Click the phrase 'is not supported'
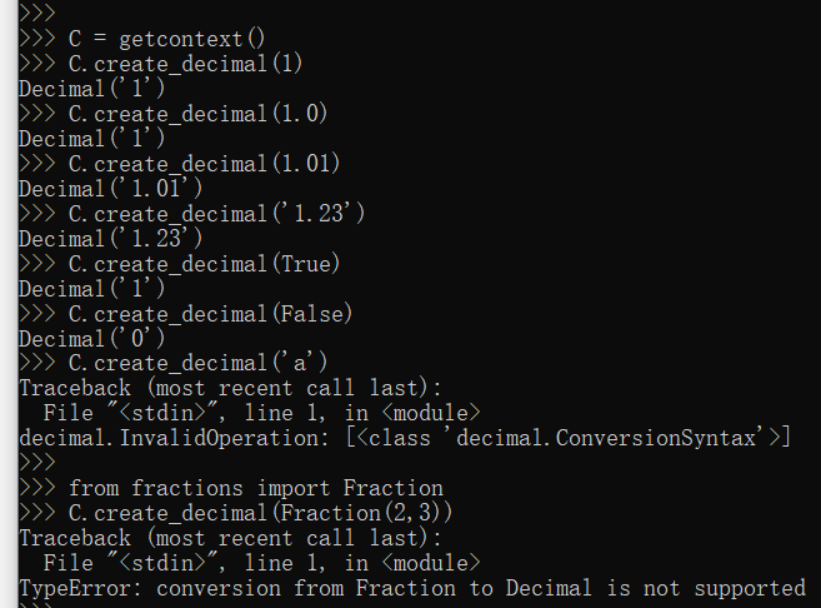822x608 pixels. click(707, 589)
